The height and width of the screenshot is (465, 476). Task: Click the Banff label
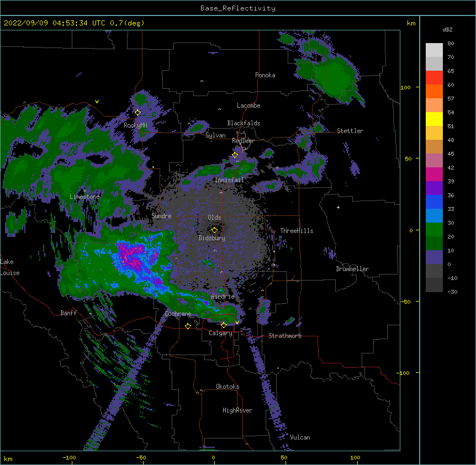pos(68,313)
